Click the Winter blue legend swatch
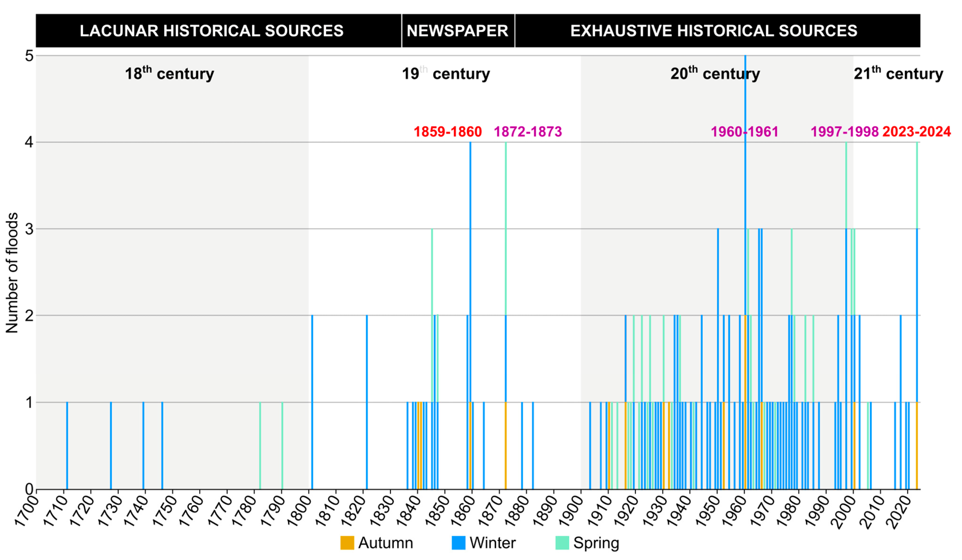The image size is (962, 560). (x=458, y=543)
